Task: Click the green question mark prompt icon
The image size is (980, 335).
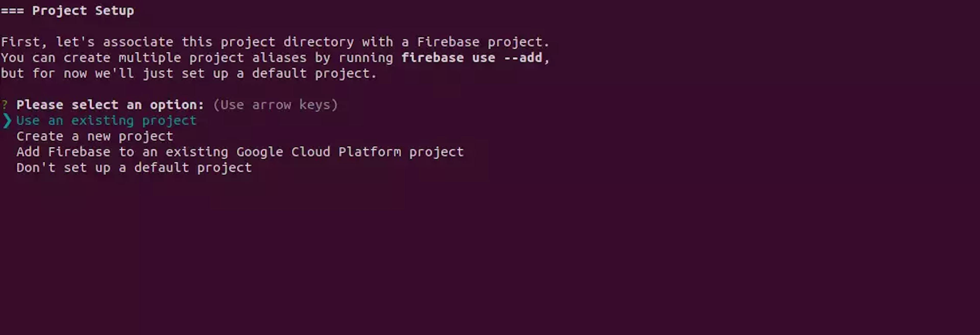Action: 5,105
